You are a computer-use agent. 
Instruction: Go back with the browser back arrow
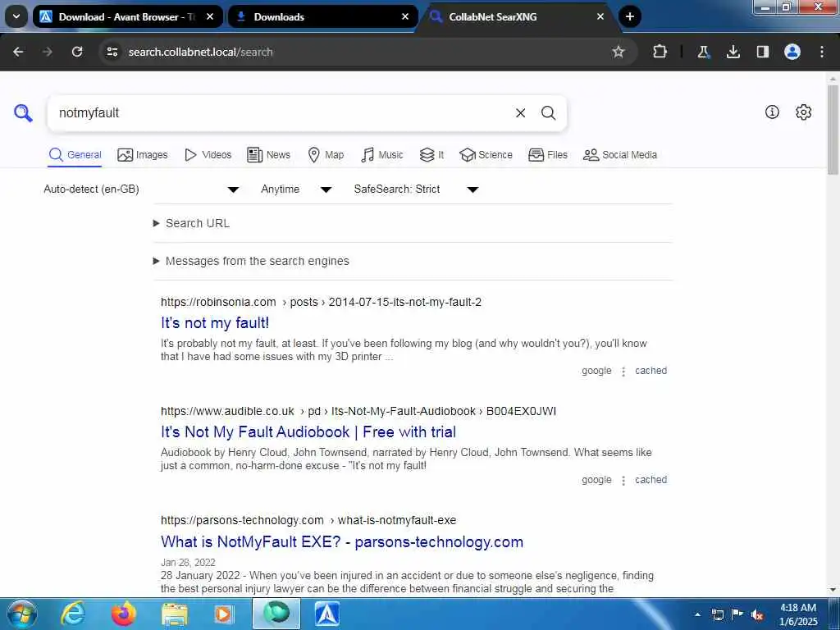(x=18, y=52)
